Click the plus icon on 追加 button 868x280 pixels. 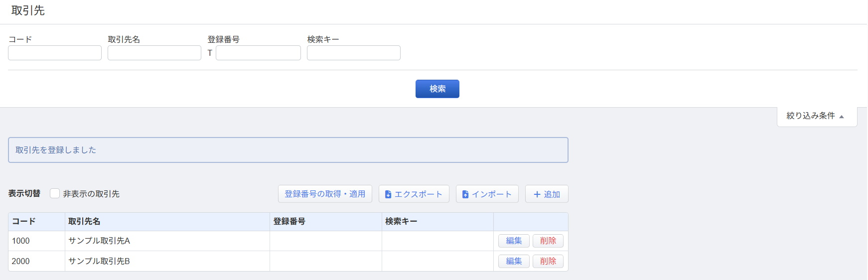coord(537,194)
